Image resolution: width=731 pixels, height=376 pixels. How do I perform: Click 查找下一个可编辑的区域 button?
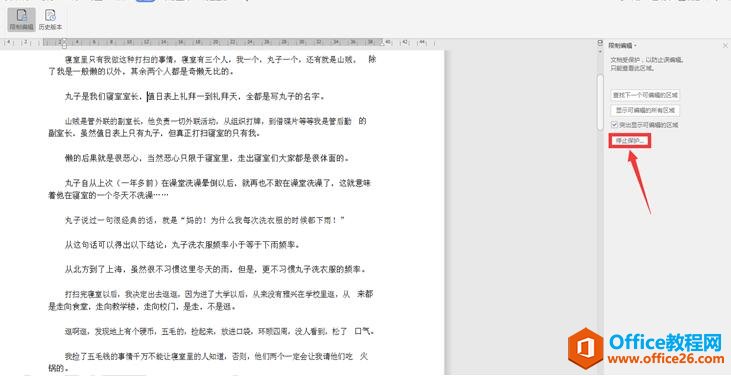coord(645,95)
